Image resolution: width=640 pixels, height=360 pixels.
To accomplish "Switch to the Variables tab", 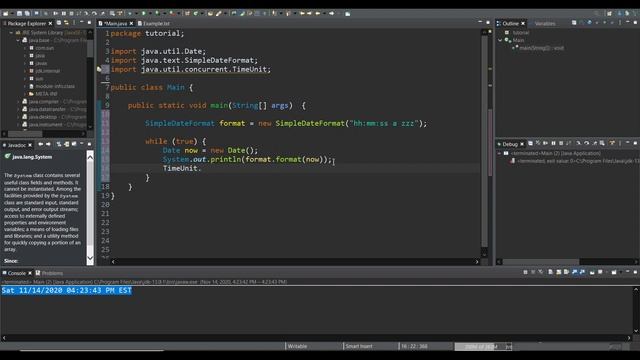I will (x=545, y=23).
